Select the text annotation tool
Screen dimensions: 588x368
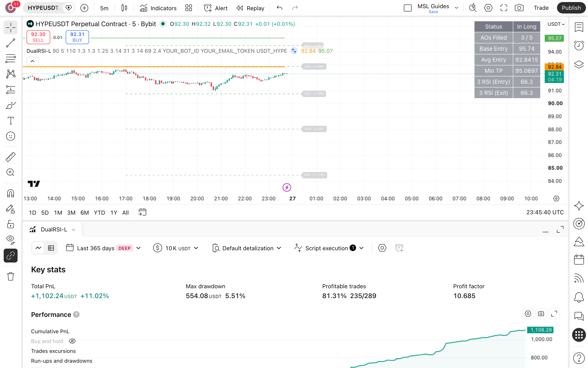pos(11,121)
